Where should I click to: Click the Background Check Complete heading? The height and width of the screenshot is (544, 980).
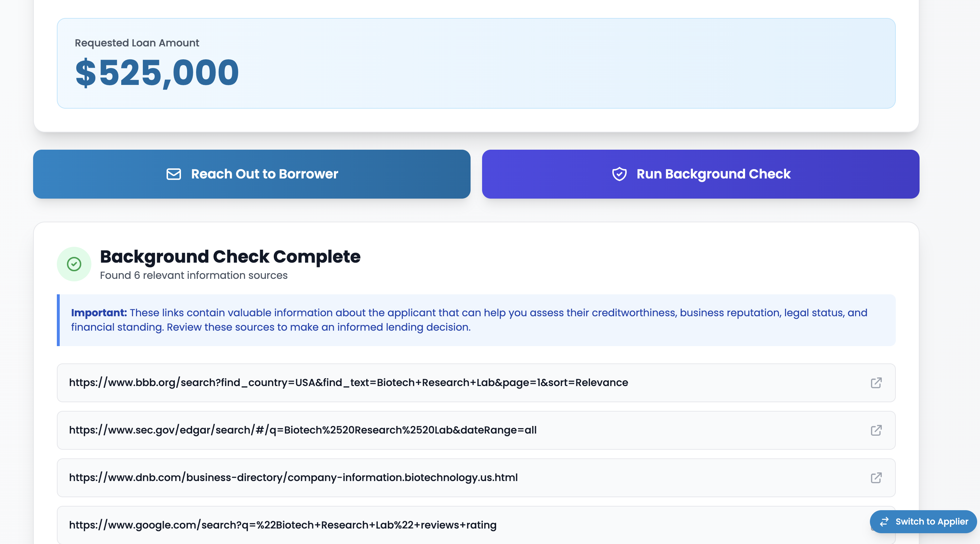click(230, 257)
